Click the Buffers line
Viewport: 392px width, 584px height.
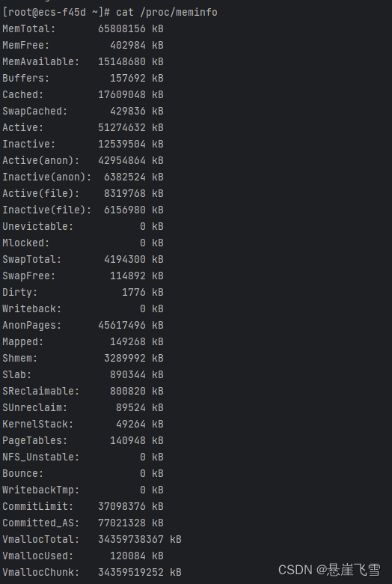click(83, 78)
